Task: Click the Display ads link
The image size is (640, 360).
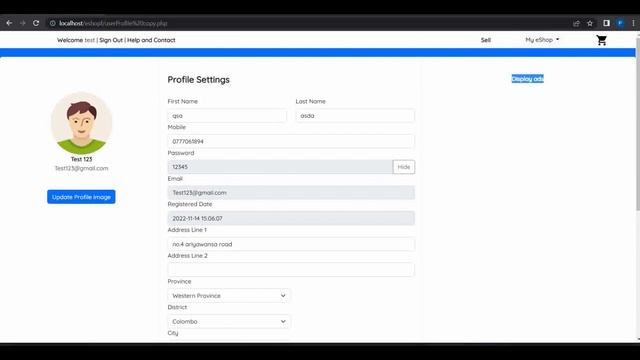Action: pos(527,79)
